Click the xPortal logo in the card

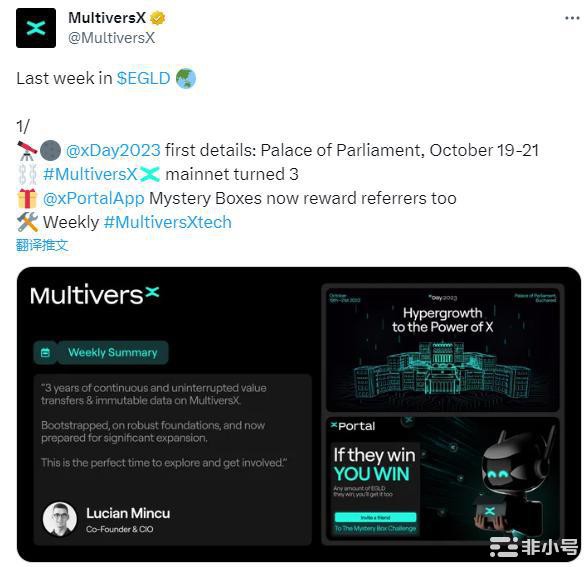coord(353,426)
